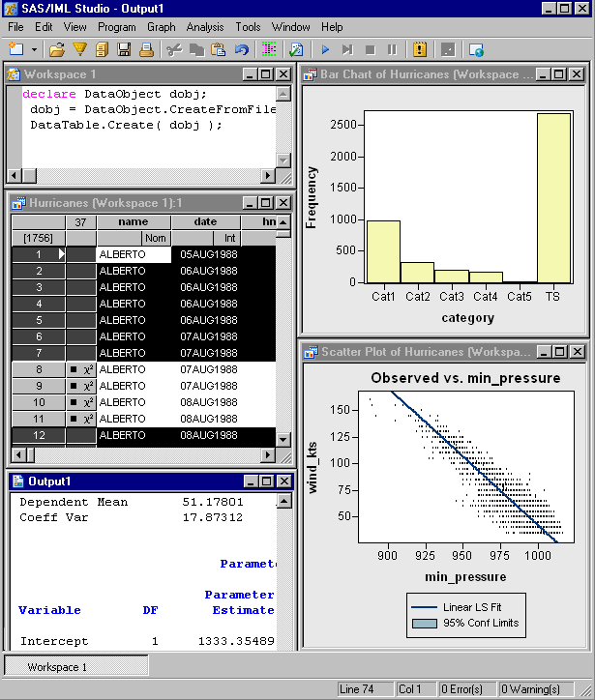
Task: Click the Undo arrow icon
Action: click(x=241, y=49)
